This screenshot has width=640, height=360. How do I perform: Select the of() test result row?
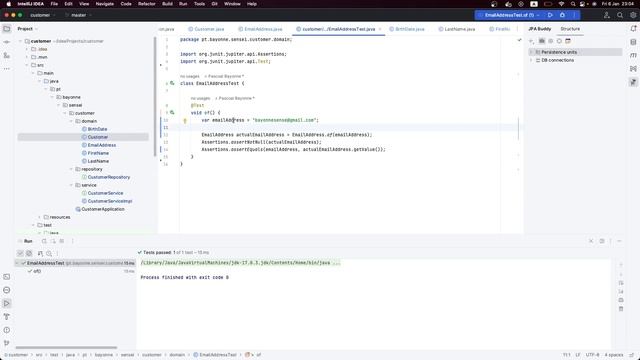click(76, 271)
